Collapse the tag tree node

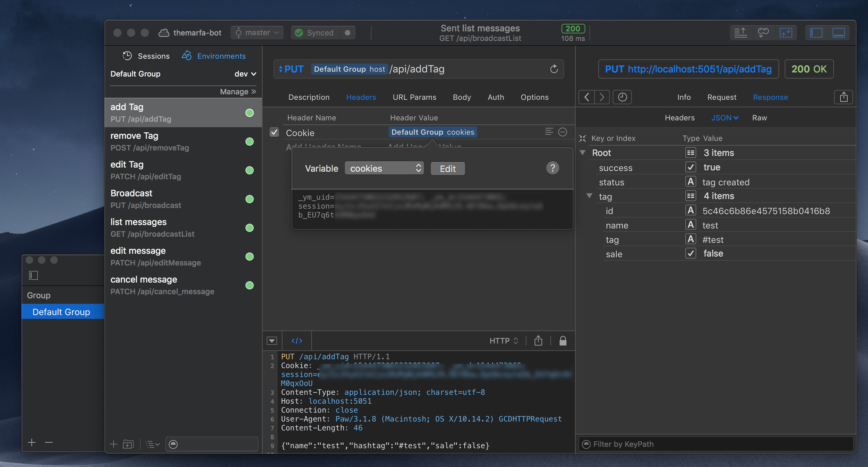pos(589,196)
